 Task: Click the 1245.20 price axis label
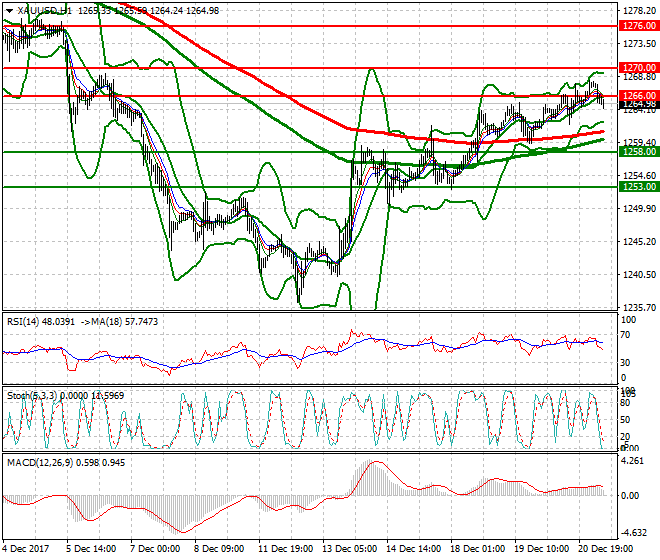coord(639,241)
